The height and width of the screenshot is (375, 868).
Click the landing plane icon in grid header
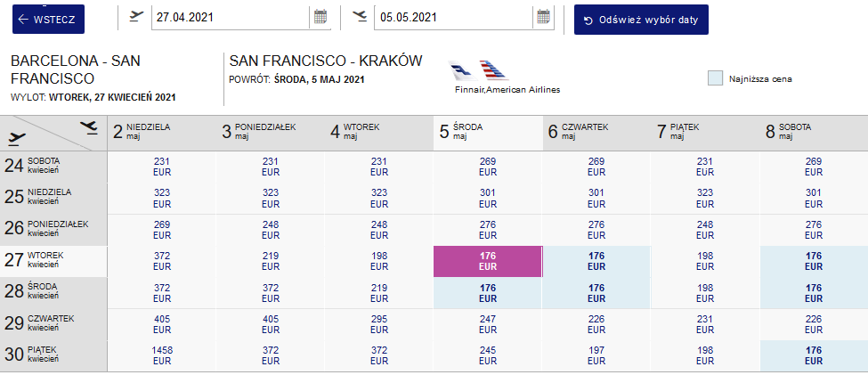[x=88, y=128]
